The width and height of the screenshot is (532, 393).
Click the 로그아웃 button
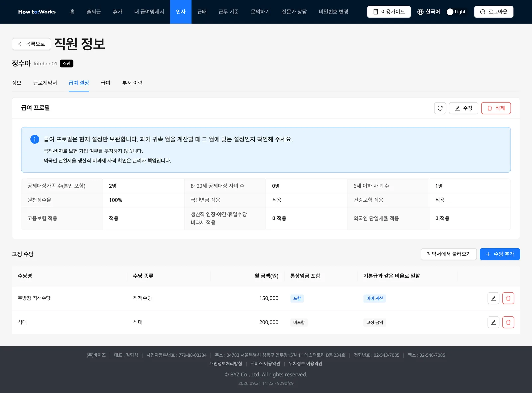[x=494, y=12]
